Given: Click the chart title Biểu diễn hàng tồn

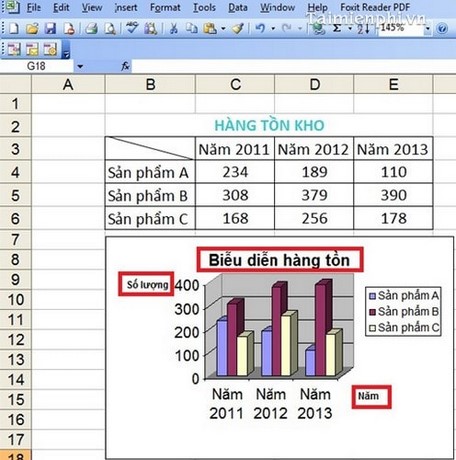Looking at the screenshot, I should click(x=279, y=260).
